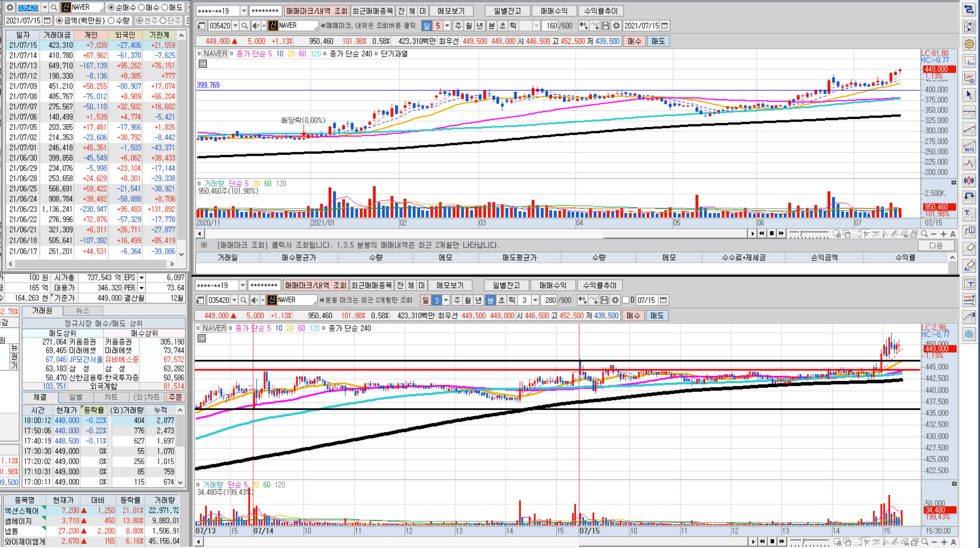Click the 매매마크/내역 조회 button in upper panel
Viewport: 980px width, 548px height.
[x=316, y=11]
